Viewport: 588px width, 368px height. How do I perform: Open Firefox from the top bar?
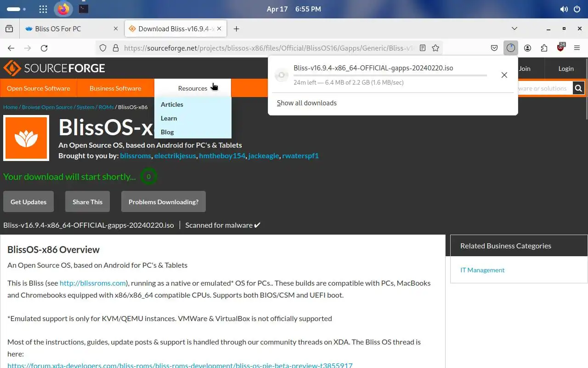tap(63, 9)
